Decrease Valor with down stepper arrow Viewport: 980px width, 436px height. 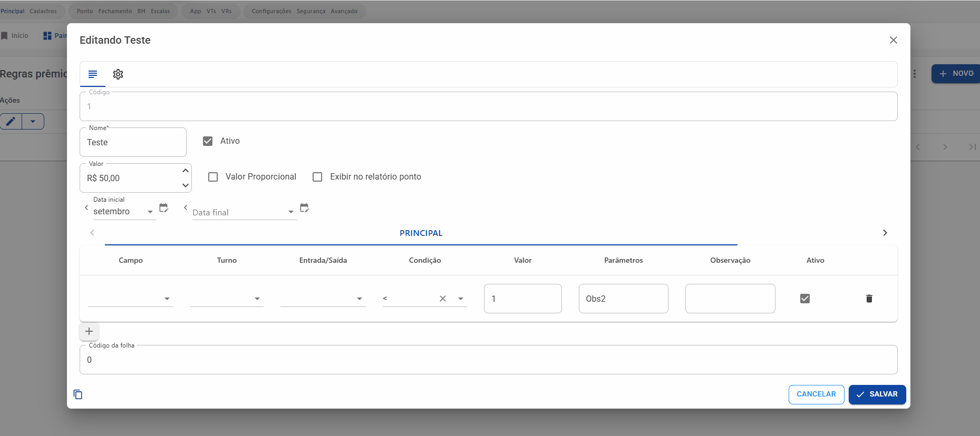186,185
